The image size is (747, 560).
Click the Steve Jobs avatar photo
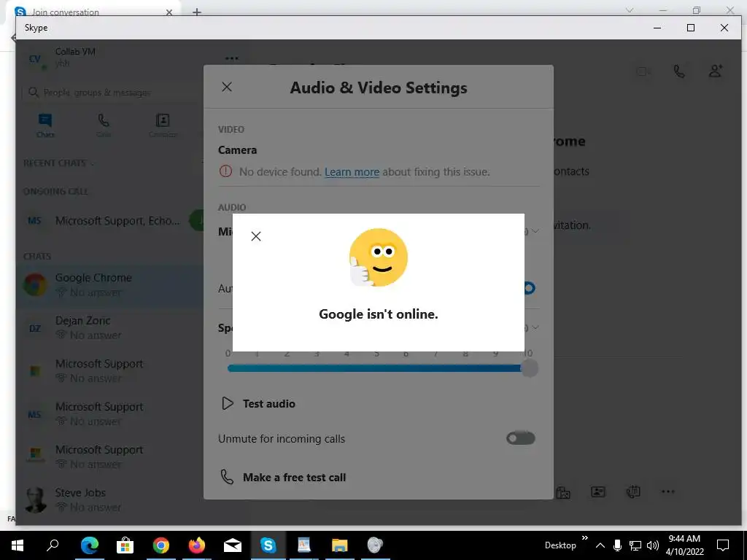point(35,499)
